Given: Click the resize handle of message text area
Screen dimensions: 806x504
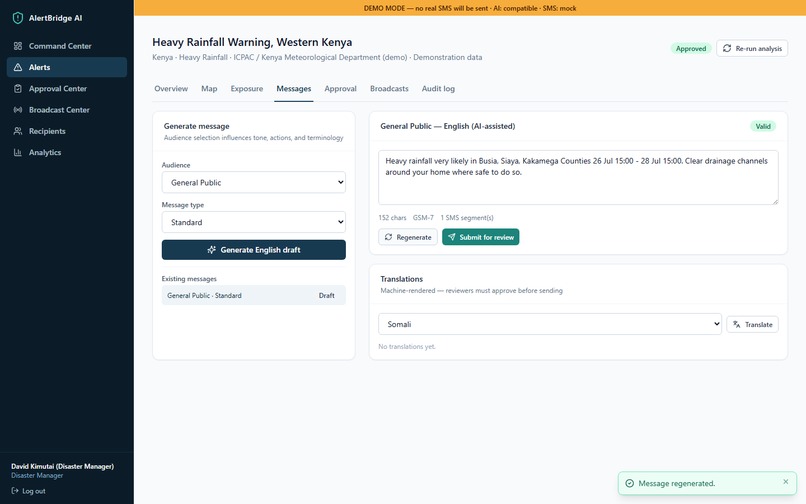Looking at the screenshot, I should click(x=775, y=201).
